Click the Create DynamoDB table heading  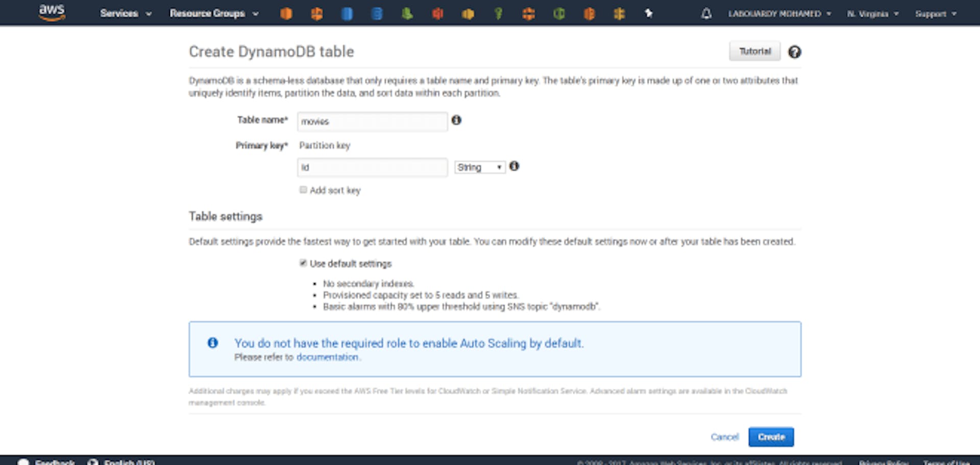(x=271, y=52)
